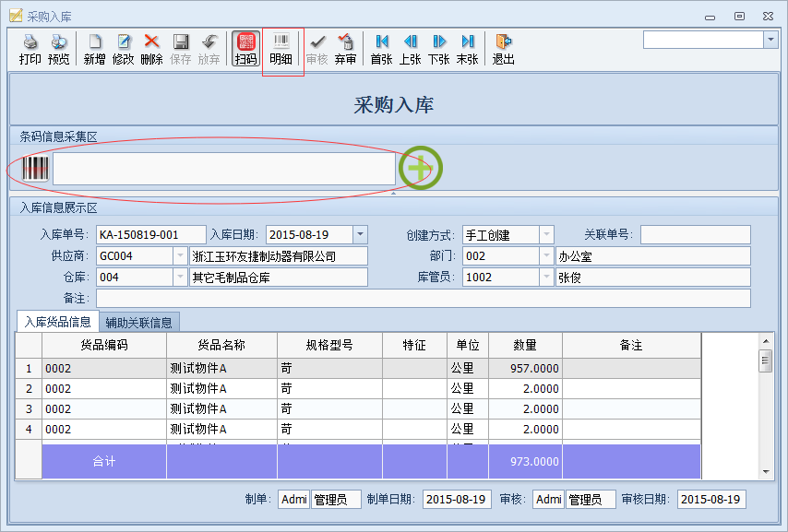Click the 保存 save icon
The height and width of the screenshot is (532, 788).
[181, 49]
